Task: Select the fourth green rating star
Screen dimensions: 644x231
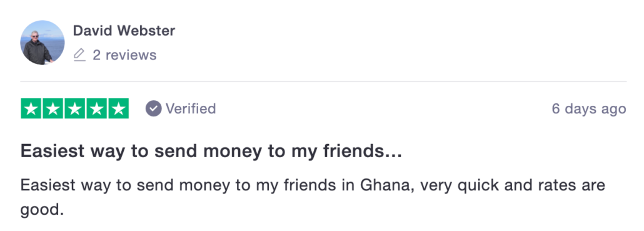Action: 96,108
